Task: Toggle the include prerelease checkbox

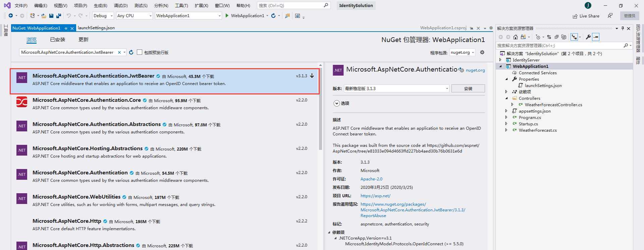Action: tap(140, 52)
